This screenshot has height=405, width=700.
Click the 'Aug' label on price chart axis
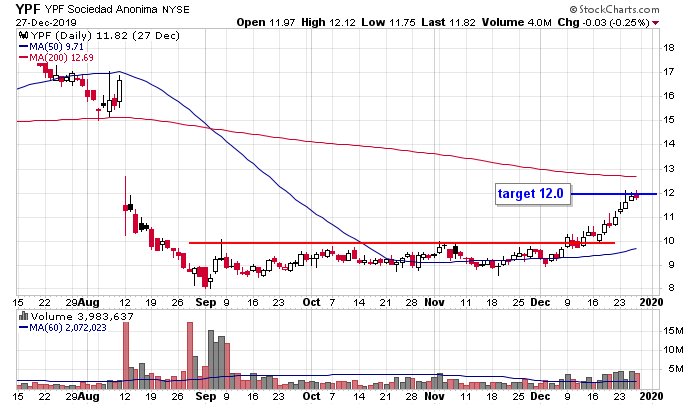[x=88, y=302]
